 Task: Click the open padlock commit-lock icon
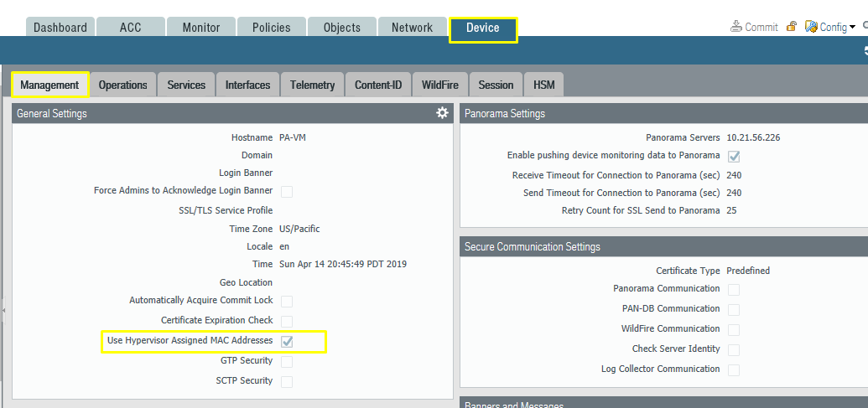point(792,26)
